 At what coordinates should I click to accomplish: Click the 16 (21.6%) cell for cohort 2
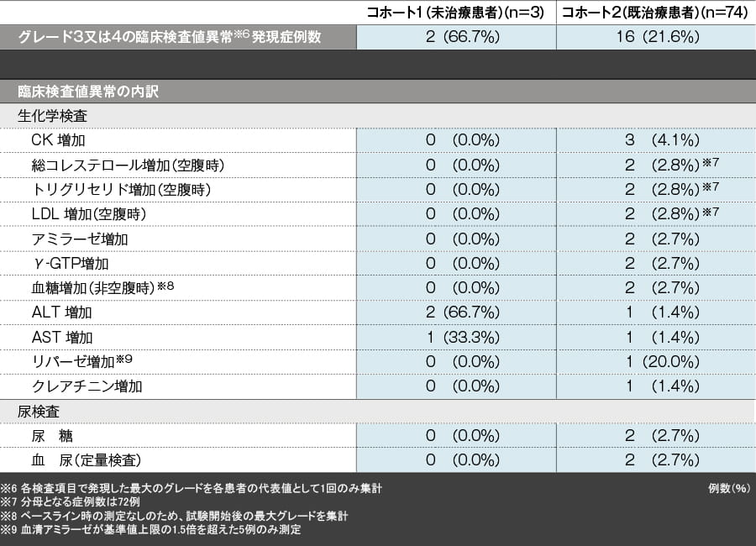pyautogui.click(x=657, y=37)
